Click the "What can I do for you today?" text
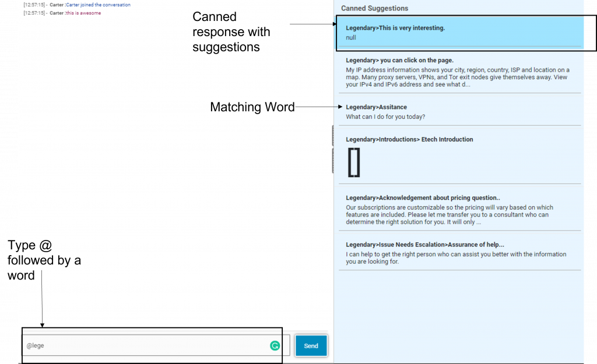 (385, 117)
